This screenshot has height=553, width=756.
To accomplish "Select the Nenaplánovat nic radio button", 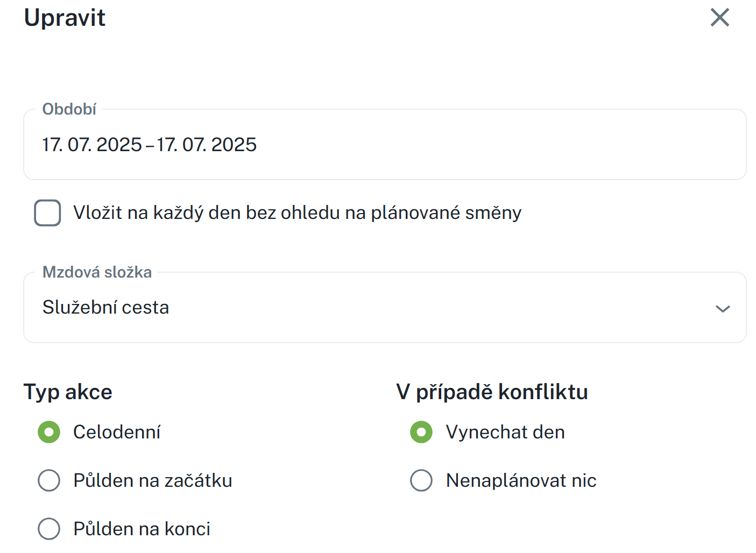I will tap(421, 480).
